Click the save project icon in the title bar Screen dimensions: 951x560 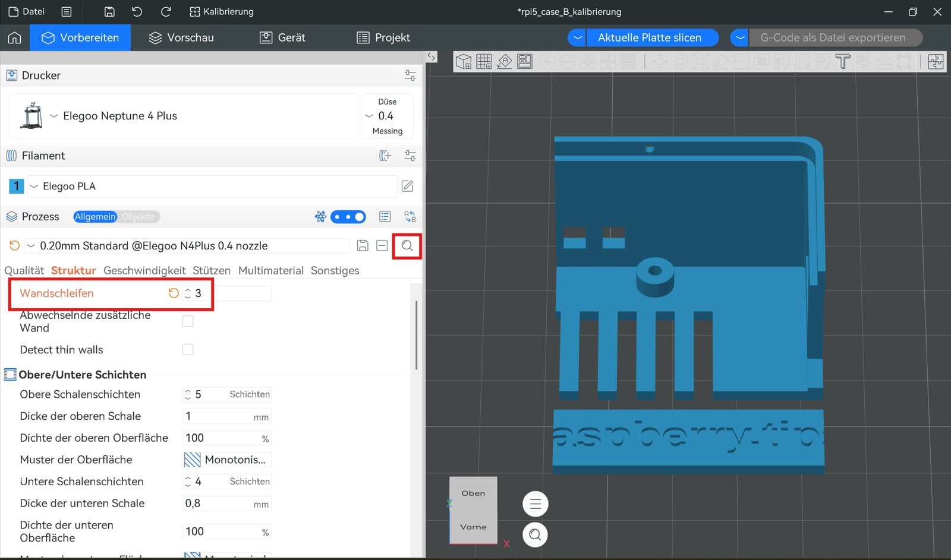pos(109,11)
